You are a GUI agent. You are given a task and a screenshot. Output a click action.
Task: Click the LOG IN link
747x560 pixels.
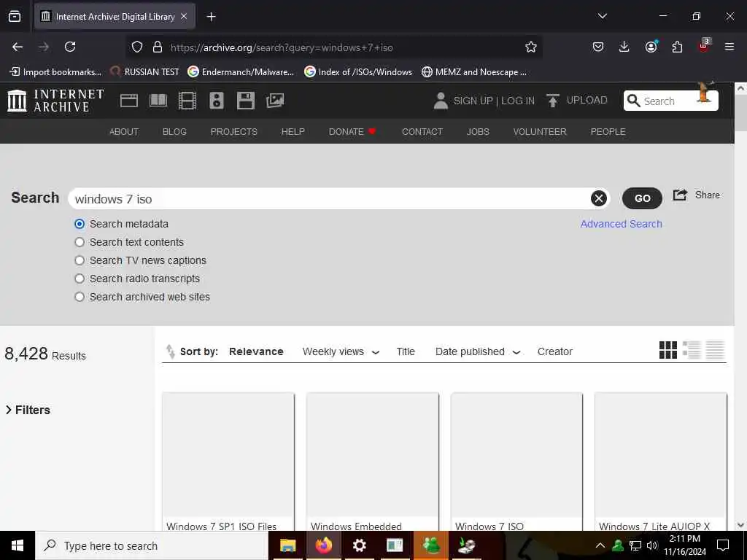click(518, 101)
